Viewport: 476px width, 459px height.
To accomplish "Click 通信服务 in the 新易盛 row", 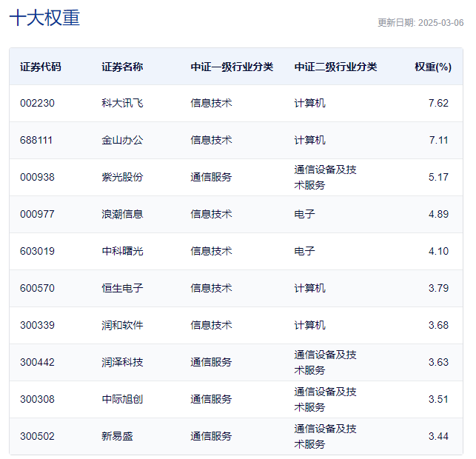I will coord(211,437).
